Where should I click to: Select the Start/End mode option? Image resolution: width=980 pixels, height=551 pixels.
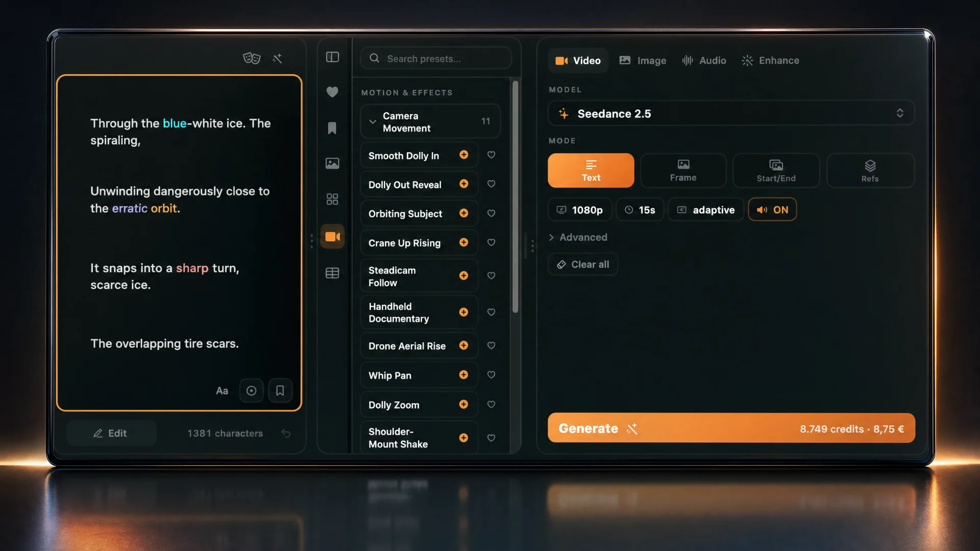[x=776, y=170]
